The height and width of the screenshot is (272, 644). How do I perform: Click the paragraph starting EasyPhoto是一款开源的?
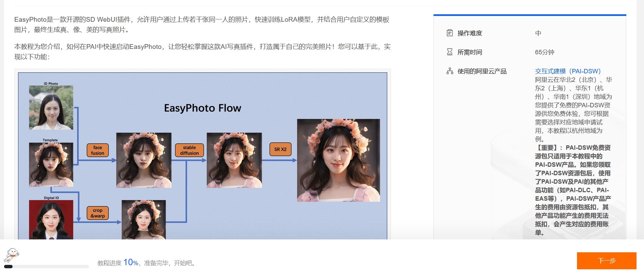pyautogui.click(x=202, y=24)
